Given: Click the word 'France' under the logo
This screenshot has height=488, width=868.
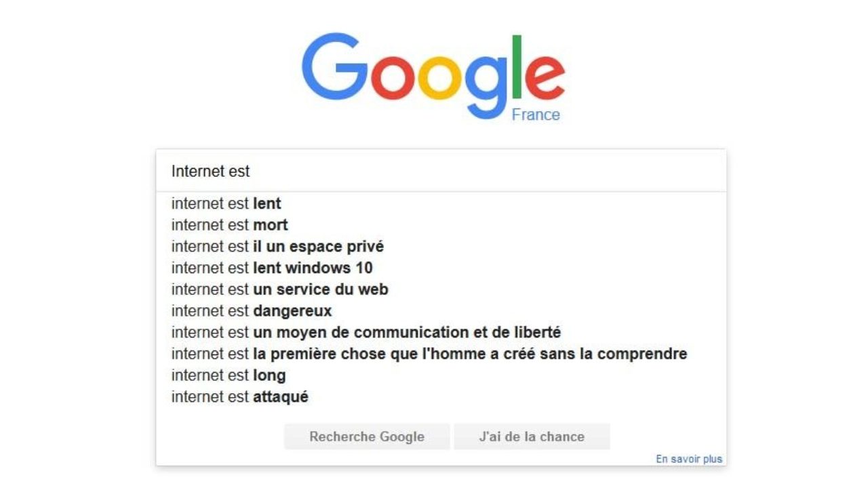Looking at the screenshot, I should coord(536,115).
